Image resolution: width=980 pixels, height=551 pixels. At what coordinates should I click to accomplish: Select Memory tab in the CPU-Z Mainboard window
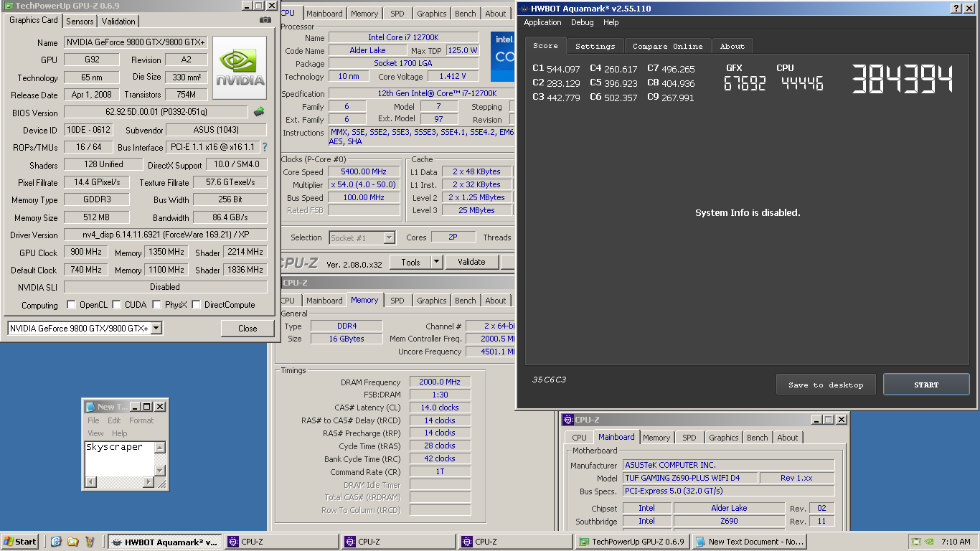coord(656,438)
